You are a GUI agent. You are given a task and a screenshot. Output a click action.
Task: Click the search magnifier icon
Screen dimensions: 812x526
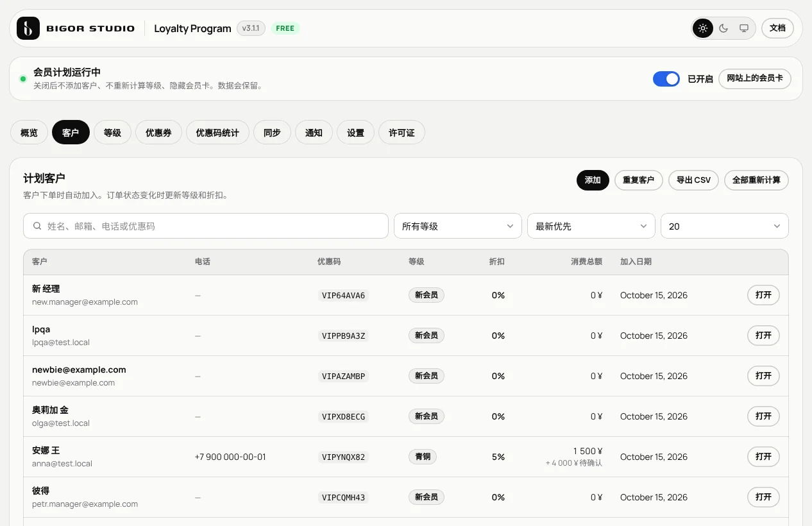(x=38, y=226)
